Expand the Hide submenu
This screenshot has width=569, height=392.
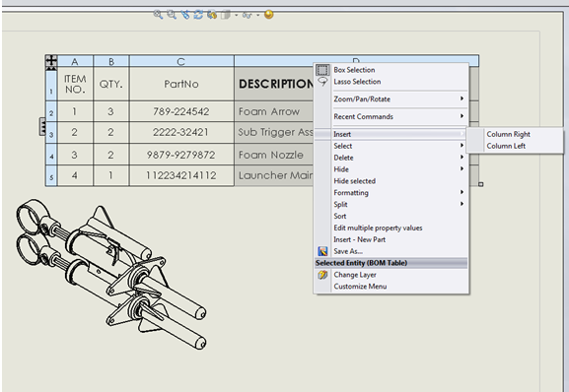point(391,169)
